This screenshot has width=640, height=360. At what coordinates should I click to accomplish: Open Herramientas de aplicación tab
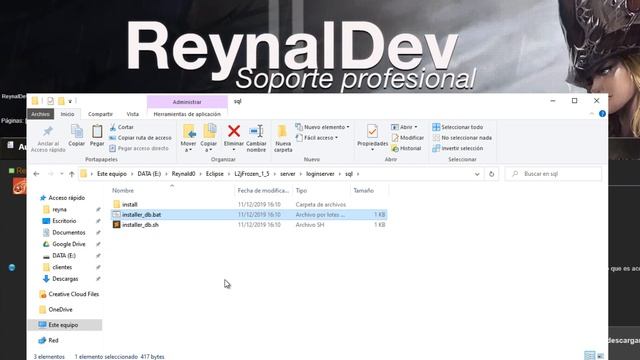[187, 114]
